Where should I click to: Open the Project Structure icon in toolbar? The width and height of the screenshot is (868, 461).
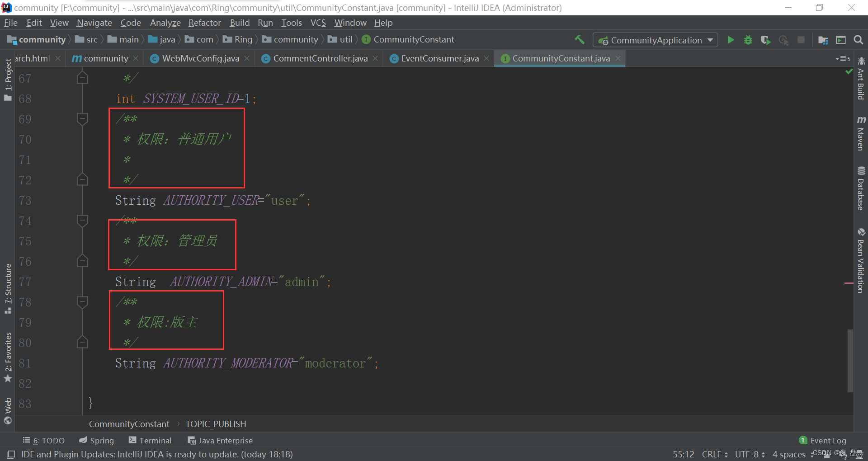coord(823,40)
